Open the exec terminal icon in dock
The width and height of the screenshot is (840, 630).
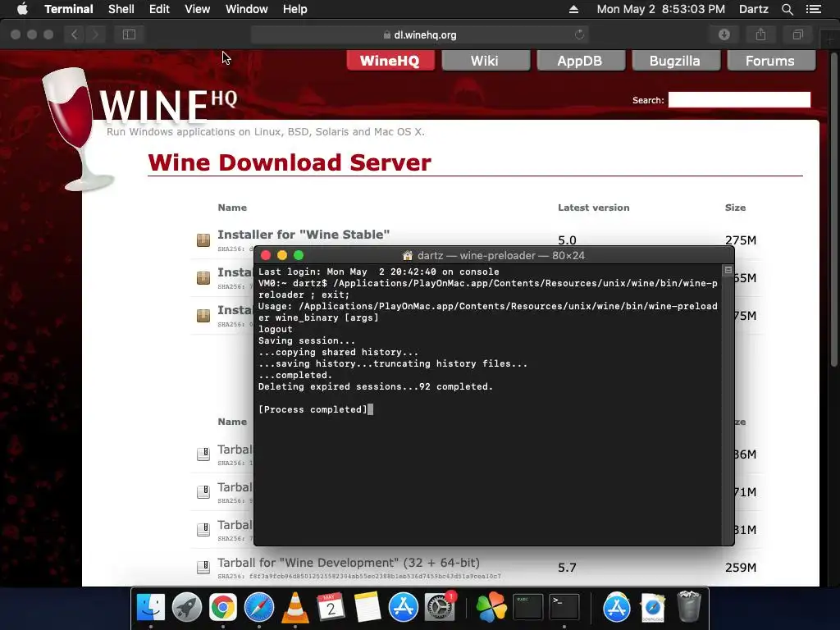528,608
